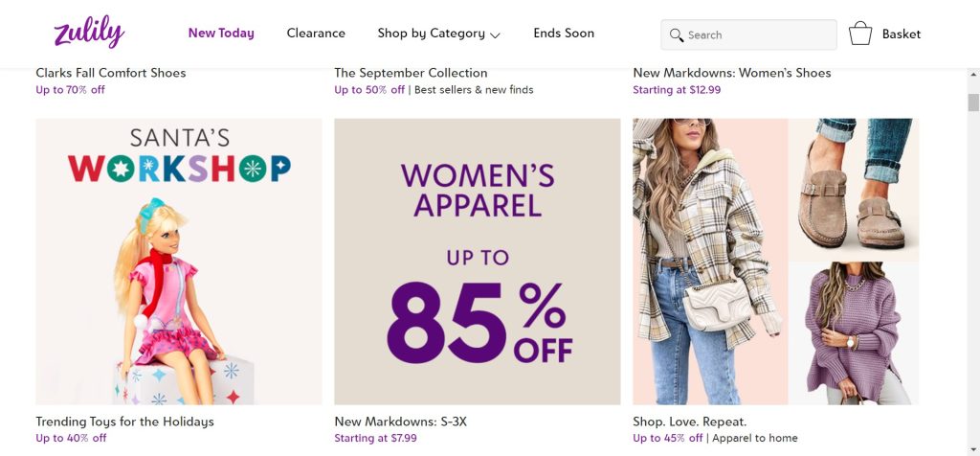The height and width of the screenshot is (456, 980).
Task: Click the Basket label
Action: (x=902, y=34)
